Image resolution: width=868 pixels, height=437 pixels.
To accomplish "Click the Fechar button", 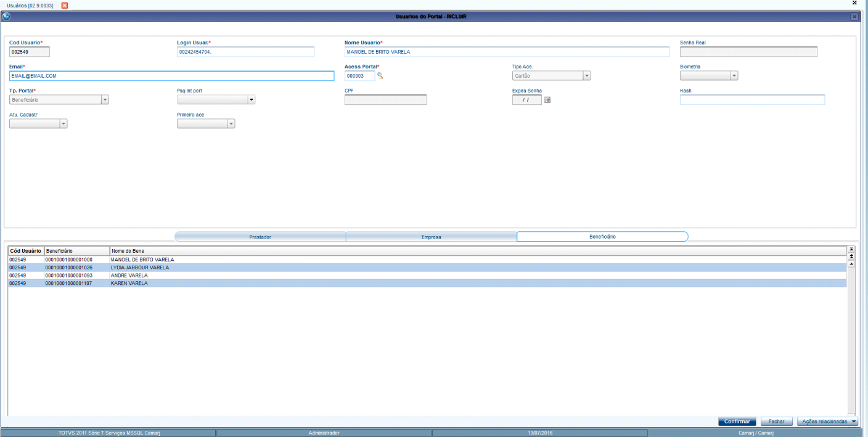I will [777, 422].
